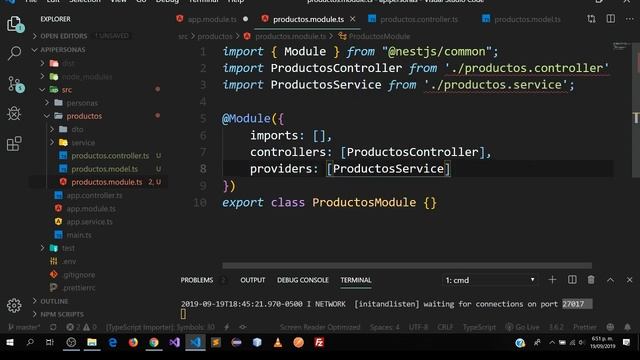
Task: Open the Problems panel tab
Action: pos(197,280)
